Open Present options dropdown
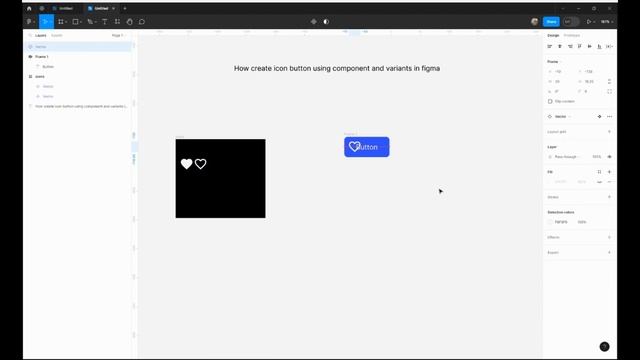640x360 pixels. coord(594,22)
